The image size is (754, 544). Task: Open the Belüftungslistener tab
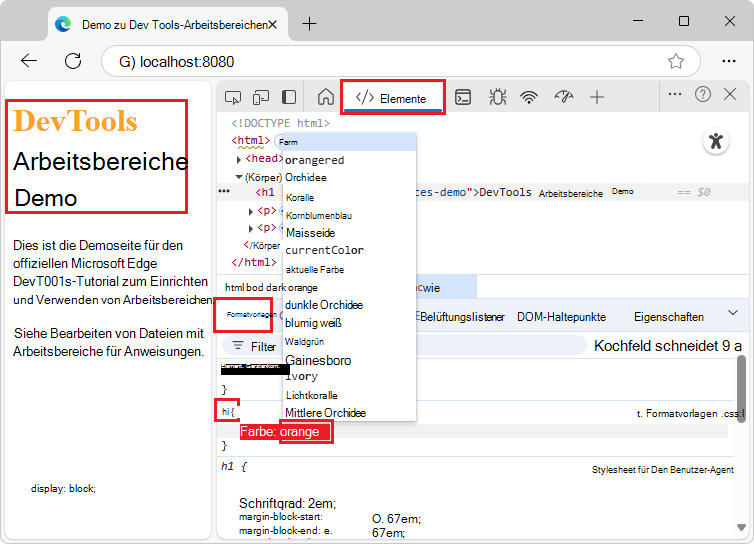pos(461,317)
